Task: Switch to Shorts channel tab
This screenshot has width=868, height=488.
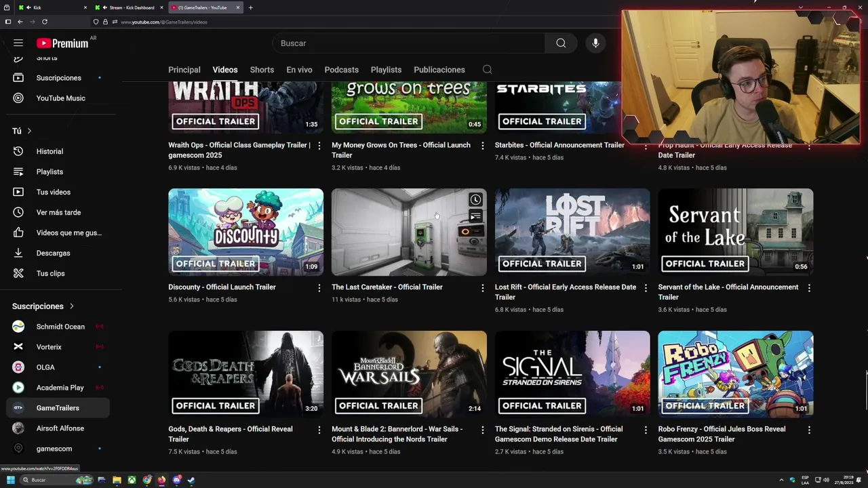Action: [262, 70]
